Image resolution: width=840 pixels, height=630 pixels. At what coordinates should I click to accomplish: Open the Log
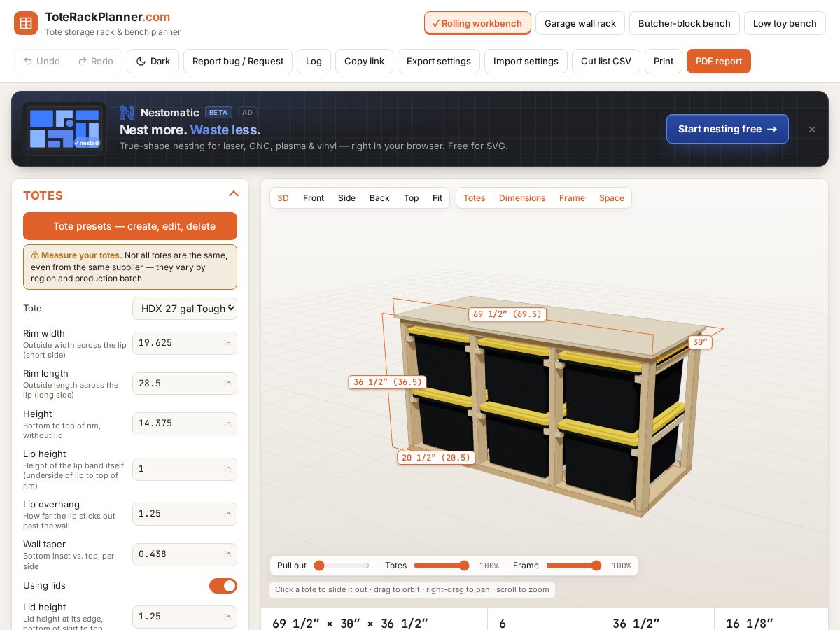tap(314, 61)
